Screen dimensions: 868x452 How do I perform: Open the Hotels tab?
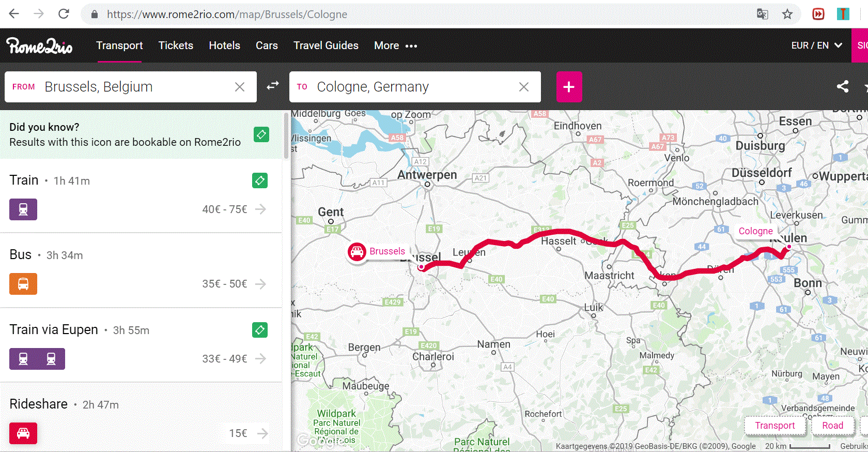[x=224, y=46]
